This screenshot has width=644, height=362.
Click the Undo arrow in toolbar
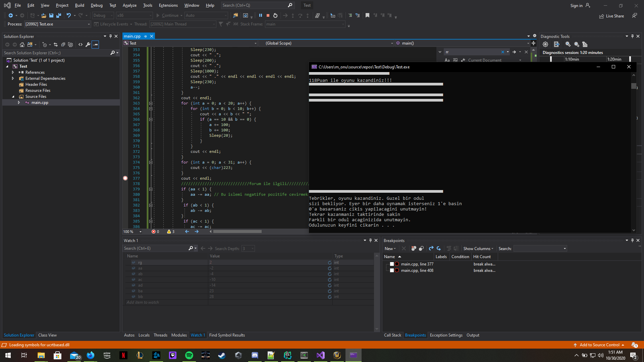(69, 15)
